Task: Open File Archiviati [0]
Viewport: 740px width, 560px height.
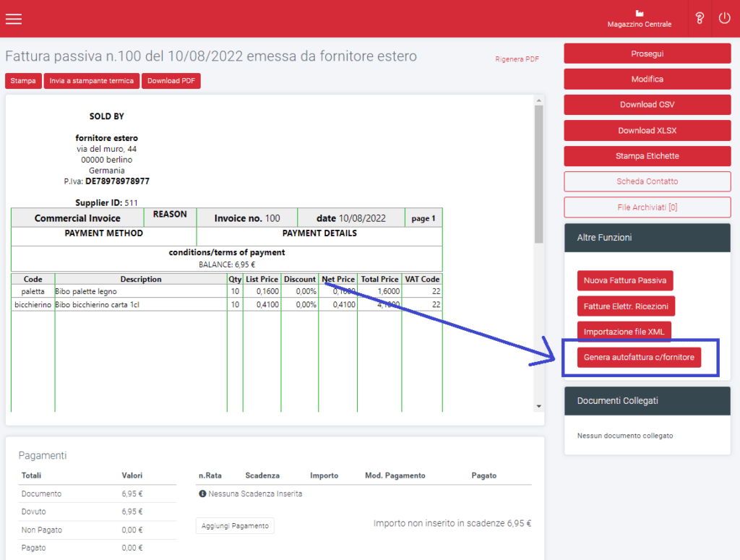Action: point(647,207)
